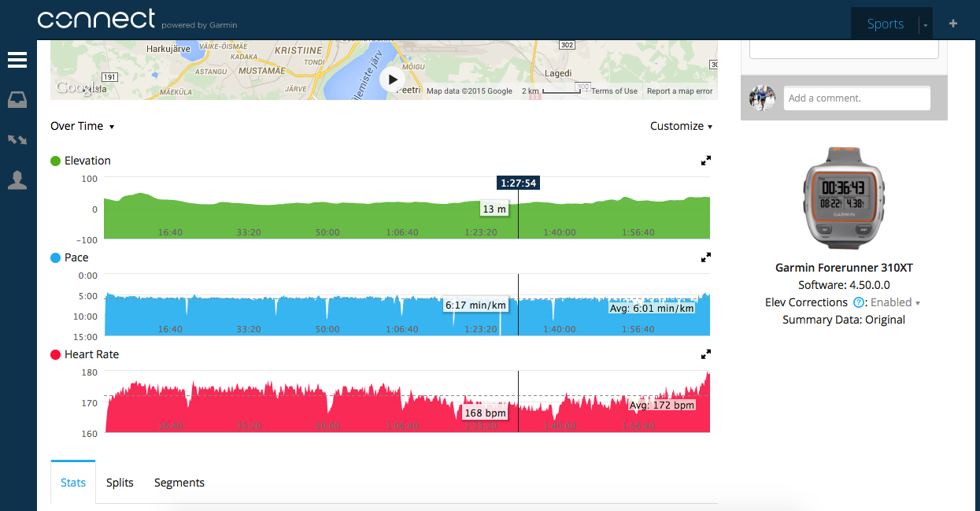Click the Add a comment field
Screen dimensions: 980x511
coord(856,98)
